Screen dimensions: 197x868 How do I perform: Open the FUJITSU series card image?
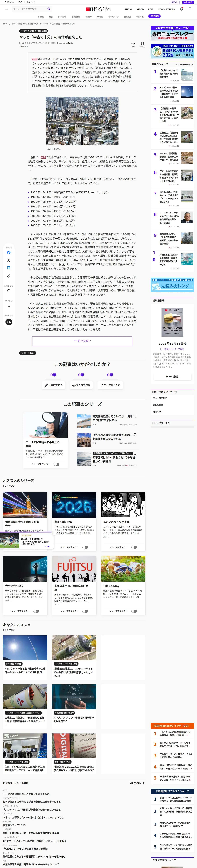pos(74,569)
